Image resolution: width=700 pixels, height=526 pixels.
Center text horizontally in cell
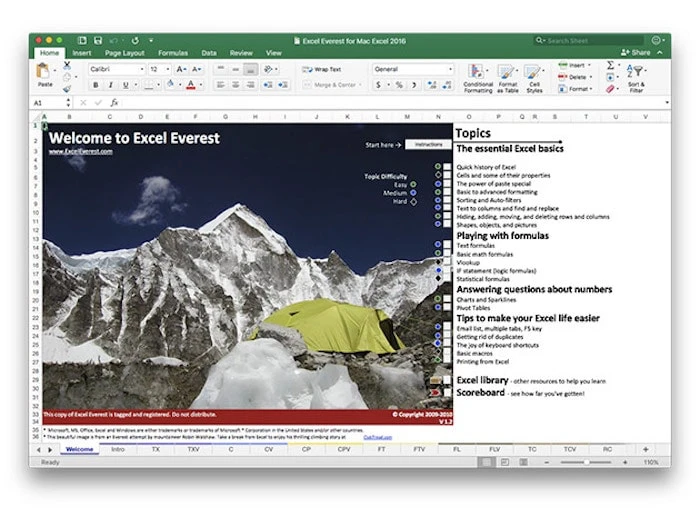pyautogui.click(x=236, y=84)
